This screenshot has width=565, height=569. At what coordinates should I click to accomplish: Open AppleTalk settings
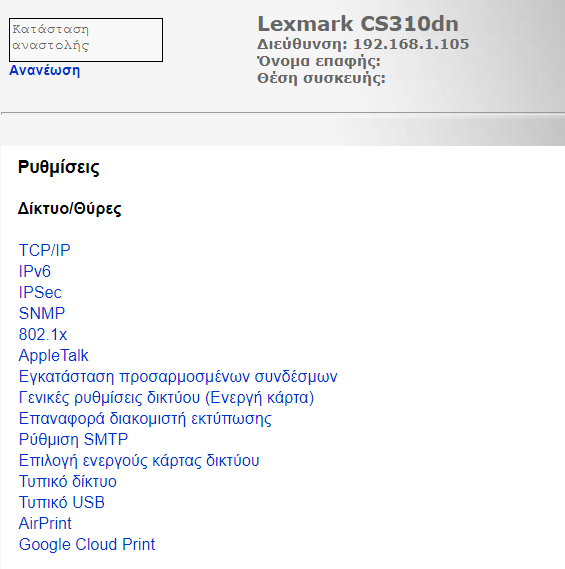coord(53,356)
